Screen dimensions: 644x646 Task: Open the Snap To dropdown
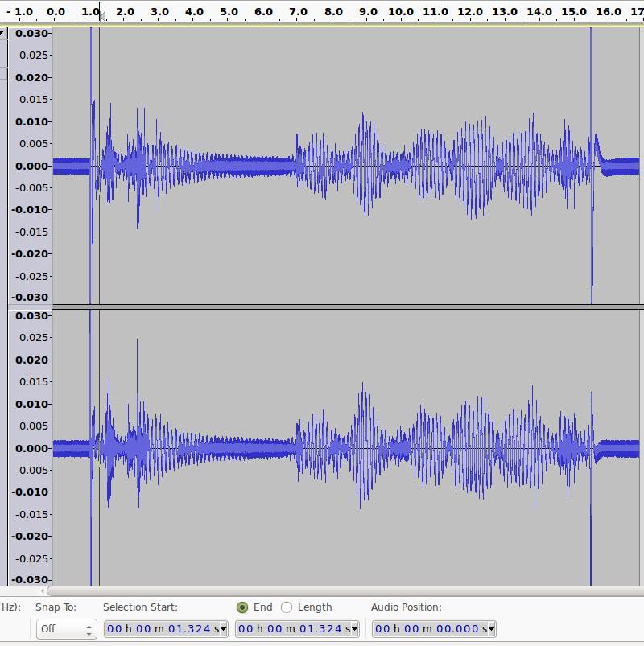point(66,628)
